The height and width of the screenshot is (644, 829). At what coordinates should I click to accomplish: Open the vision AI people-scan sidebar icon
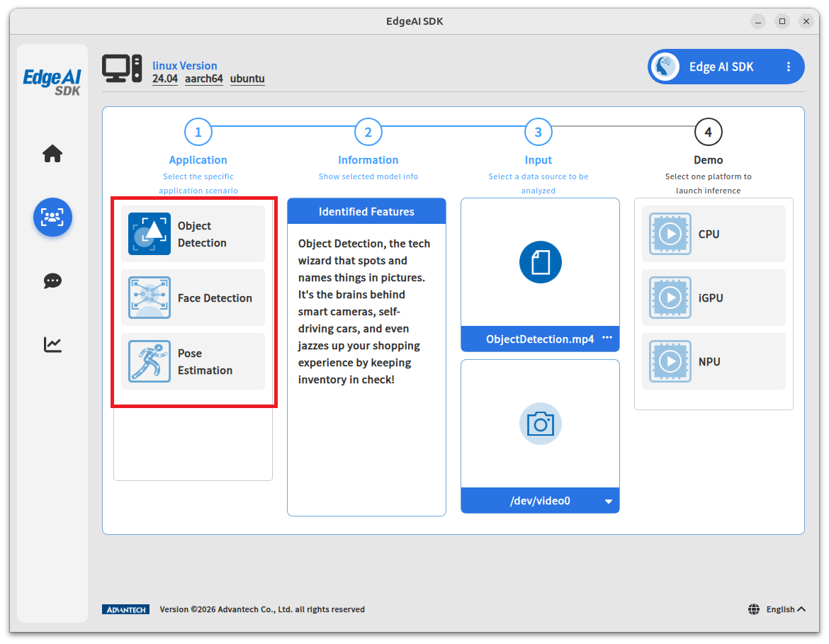pos(52,218)
